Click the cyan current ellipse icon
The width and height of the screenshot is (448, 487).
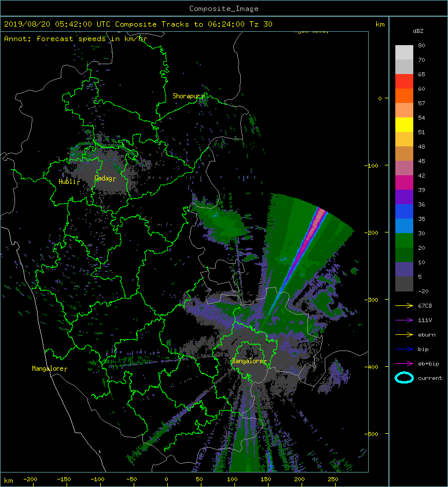pyautogui.click(x=404, y=378)
